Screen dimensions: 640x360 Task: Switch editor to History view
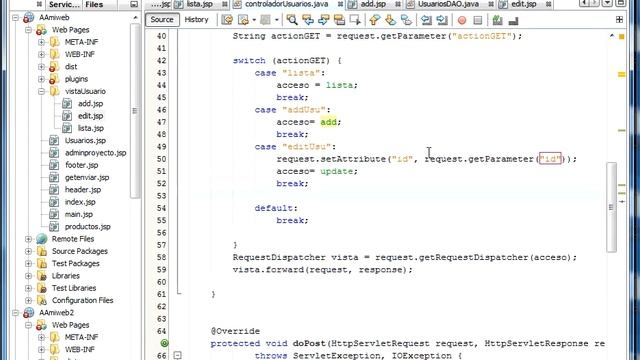pyautogui.click(x=196, y=20)
